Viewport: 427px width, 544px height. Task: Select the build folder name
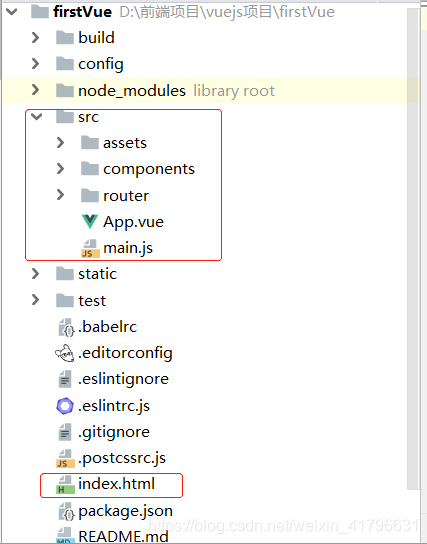[96, 37]
